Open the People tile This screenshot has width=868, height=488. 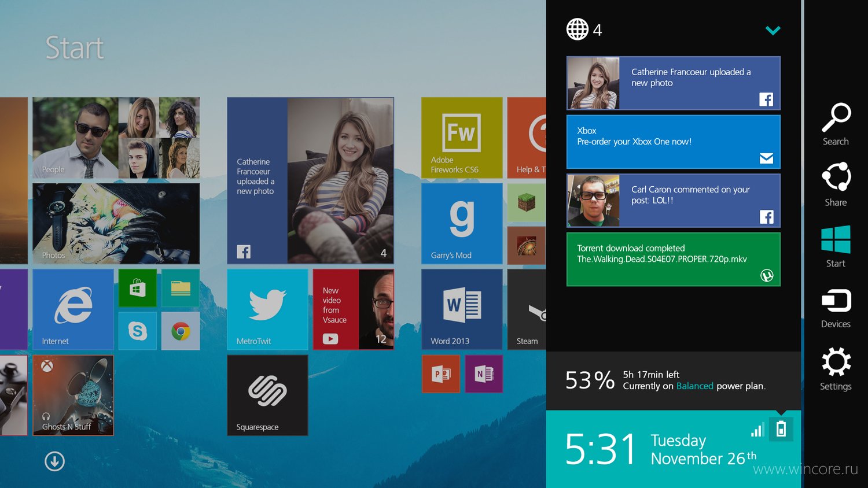click(x=116, y=138)
